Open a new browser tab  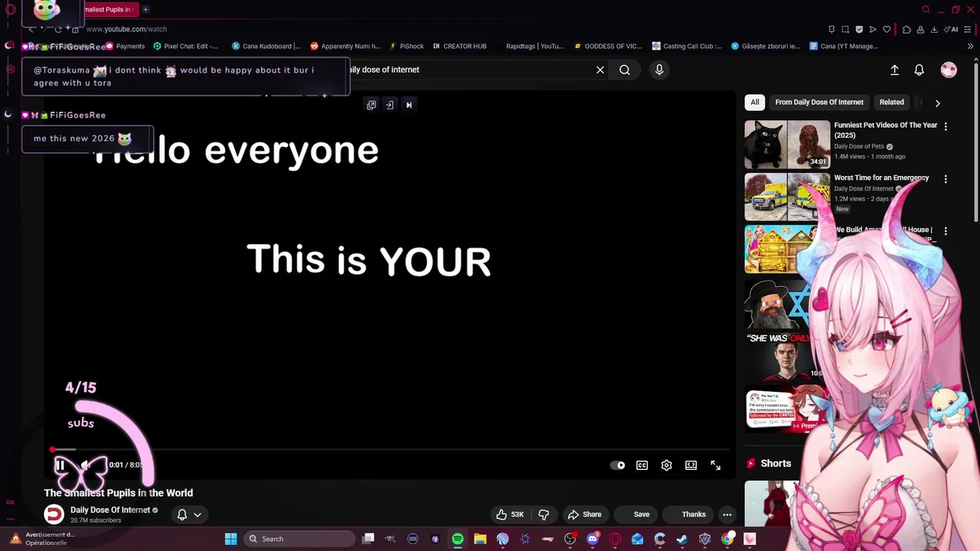pos(145,9)
